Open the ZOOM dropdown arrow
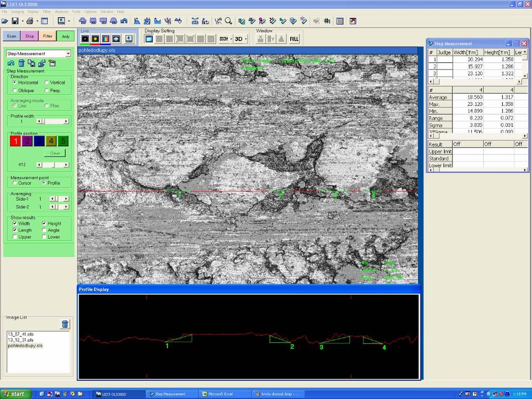The width and height of the screenshot is (532, 399). [231, 39]
